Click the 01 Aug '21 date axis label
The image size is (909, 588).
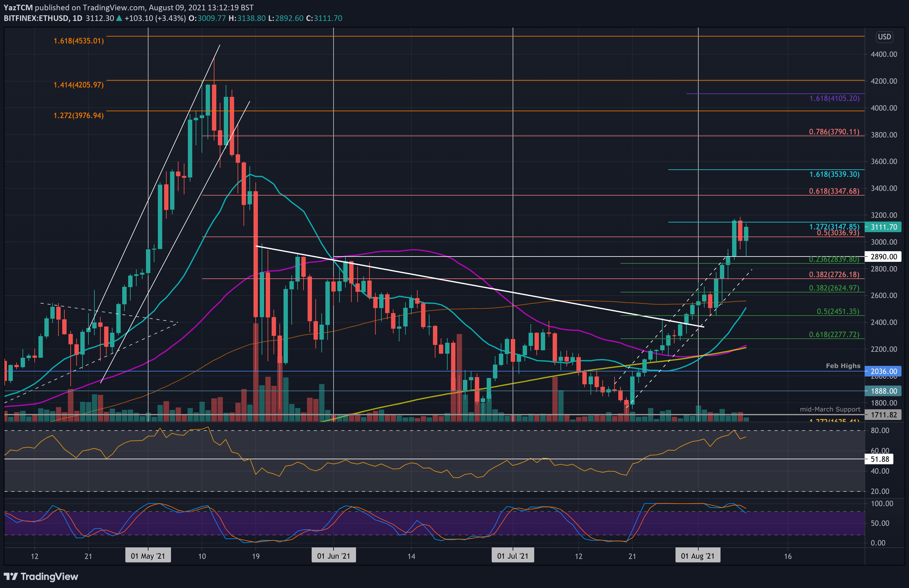[698, 556]
